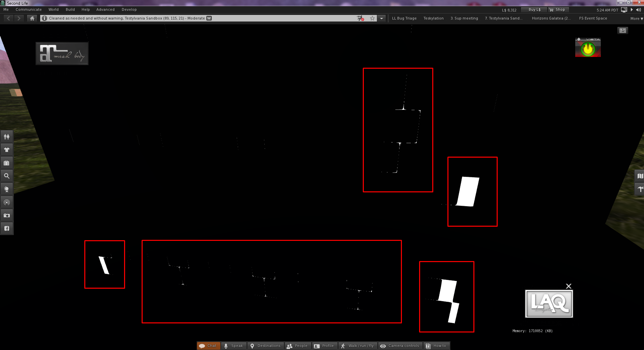Viewport: 644px width, 350px height.
Task: Open the Help menu
Action: point(86,9)
